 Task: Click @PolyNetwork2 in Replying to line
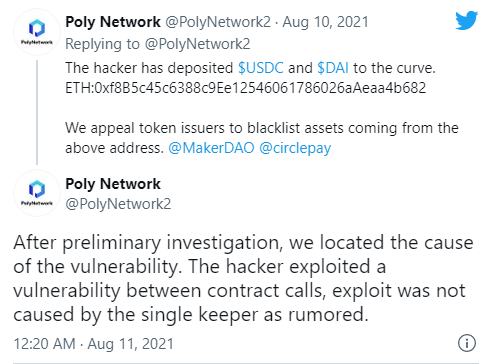point(197,44)
